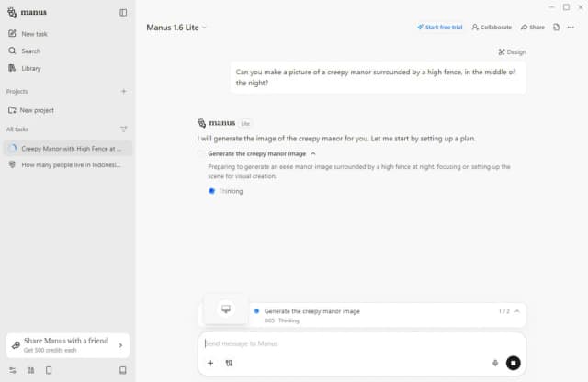Open Share Manus with a friend banner
Image resolution: width=588 pixels, height=382 pixels.
pyautogui.click(x=68, y=345)
